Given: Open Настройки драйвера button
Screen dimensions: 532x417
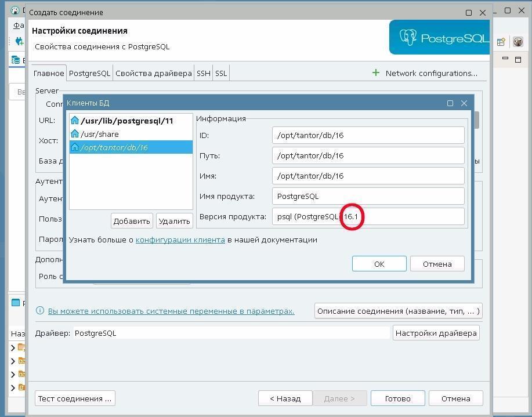Looking at the screenshot, I should click(436, 333).
